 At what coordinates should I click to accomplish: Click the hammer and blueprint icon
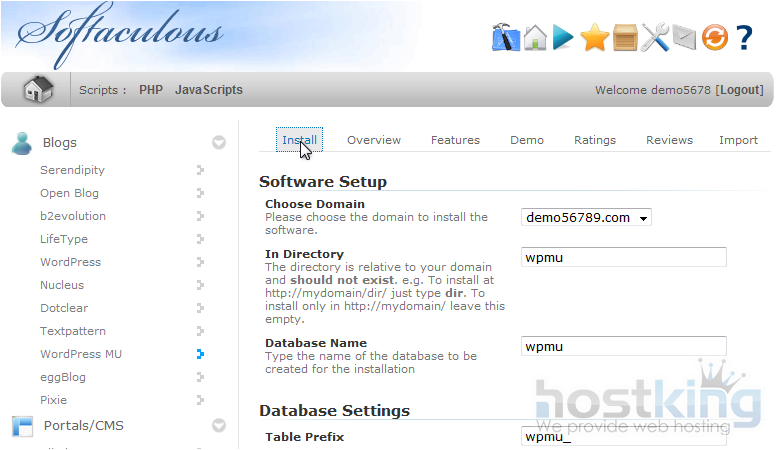click(506, 38)
